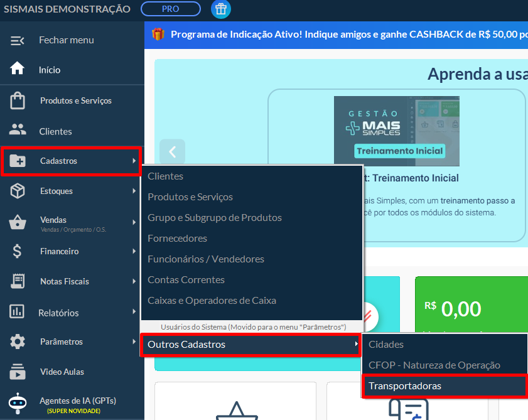This screenshot has height=420, width=528.
Task: Click the Fechar menu collapse icon
Action: coord(18,40)
